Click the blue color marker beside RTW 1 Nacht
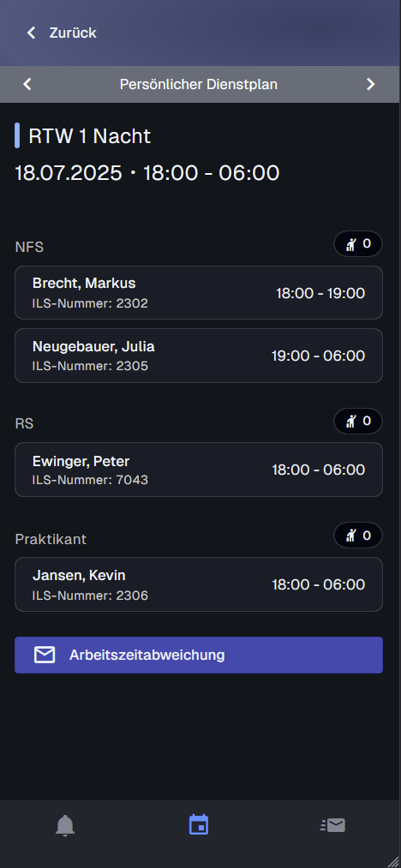The width and height of the screenshot is (401, 868). (17, 136)
